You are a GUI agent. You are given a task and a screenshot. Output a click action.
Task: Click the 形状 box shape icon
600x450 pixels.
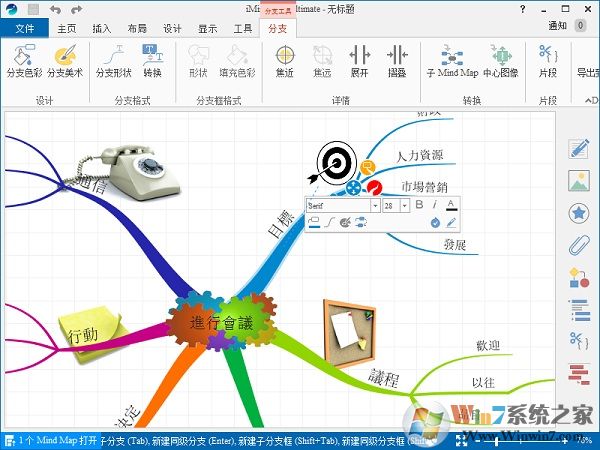[198, 61]
